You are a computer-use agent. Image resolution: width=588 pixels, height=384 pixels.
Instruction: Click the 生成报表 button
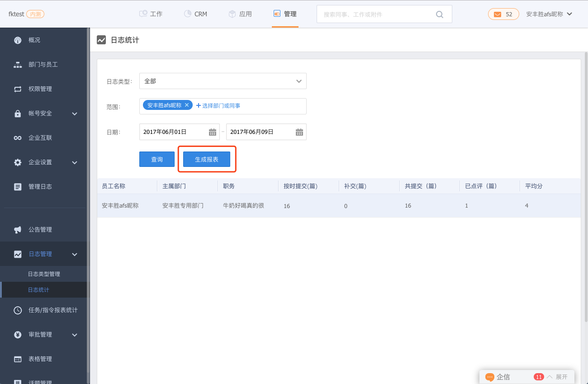coord(207,159)
